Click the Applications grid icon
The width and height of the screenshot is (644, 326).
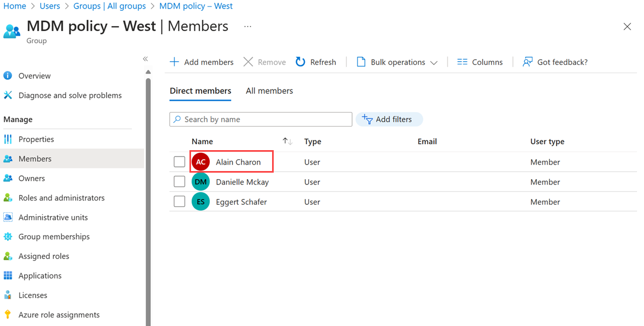[x=8, y=276]
